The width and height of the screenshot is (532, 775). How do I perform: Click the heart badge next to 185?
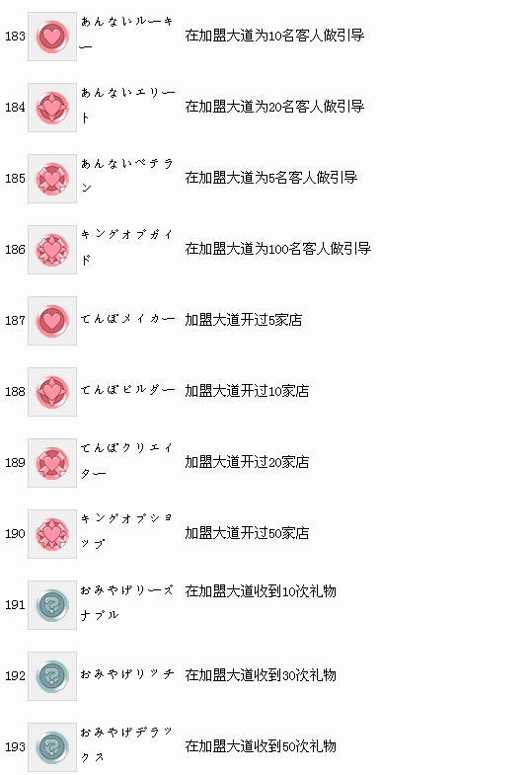52,179
